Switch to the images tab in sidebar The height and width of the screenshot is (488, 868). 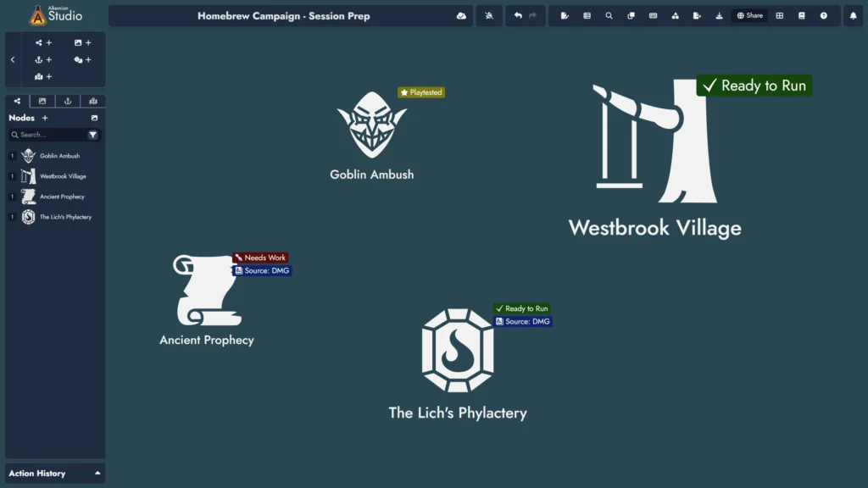[x=42, y=101]
